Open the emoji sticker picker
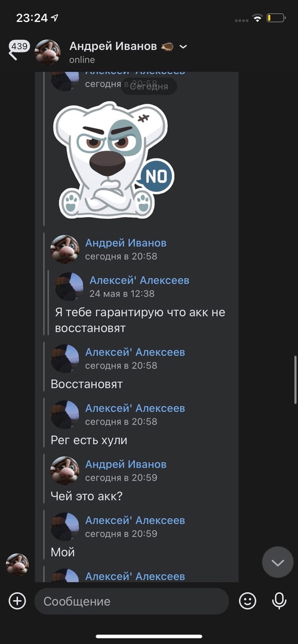Viewport: 298px width, 644px height. point(247,601)
